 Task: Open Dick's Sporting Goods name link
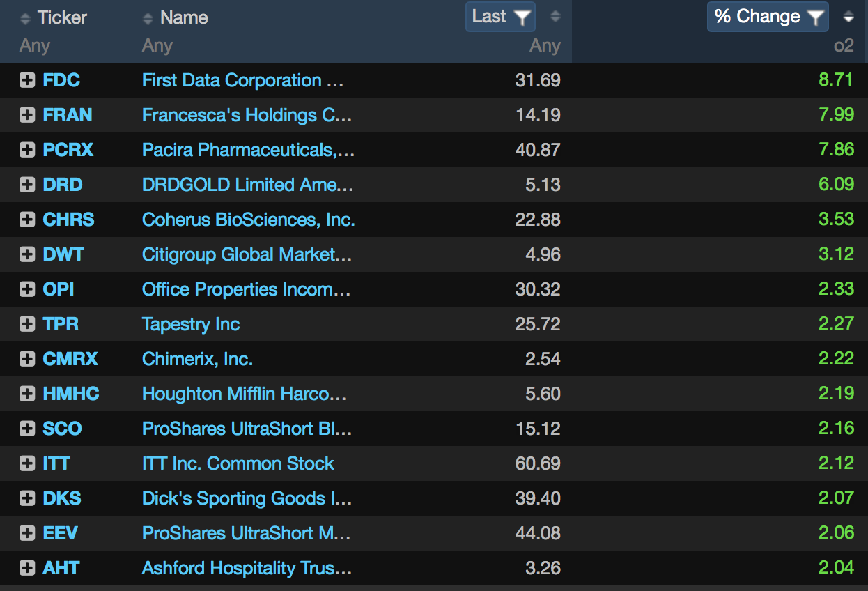tap(247, 498)
